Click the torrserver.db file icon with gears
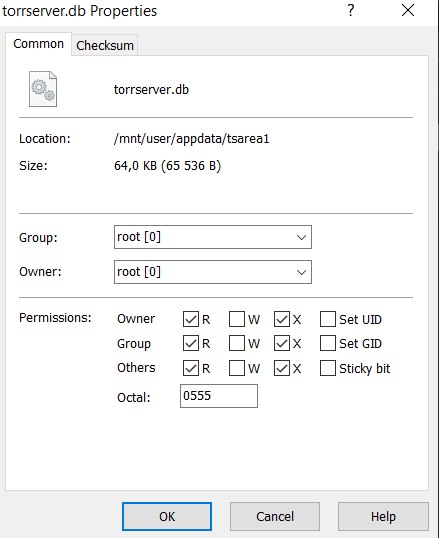 (x=43, y=89)
